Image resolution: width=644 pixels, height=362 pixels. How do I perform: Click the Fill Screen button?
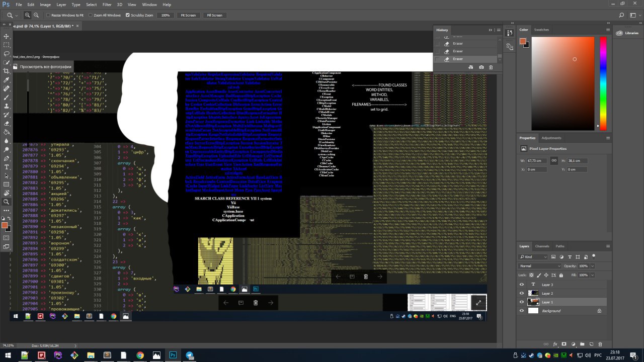tap(214, 15)
